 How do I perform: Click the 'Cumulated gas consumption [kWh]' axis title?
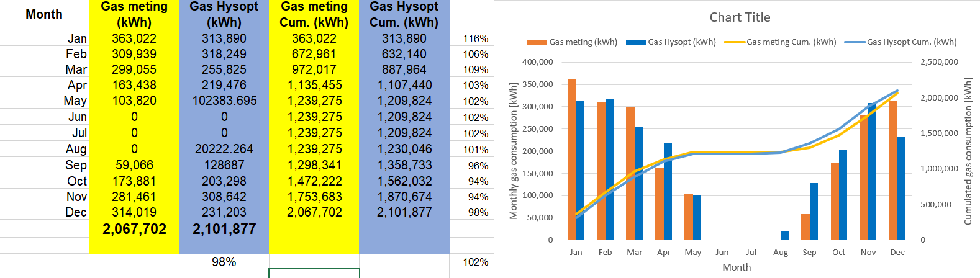pyautogui.click(x=968, y=151)
